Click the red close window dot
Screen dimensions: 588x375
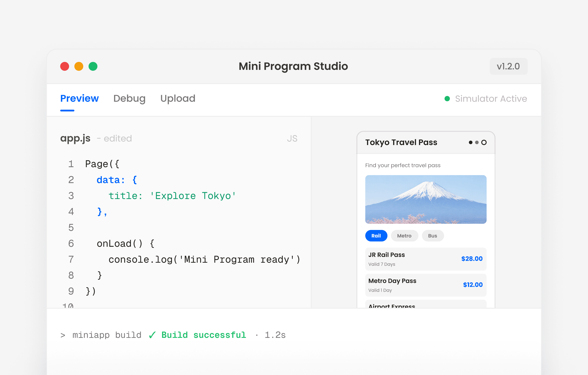(65, 66)
